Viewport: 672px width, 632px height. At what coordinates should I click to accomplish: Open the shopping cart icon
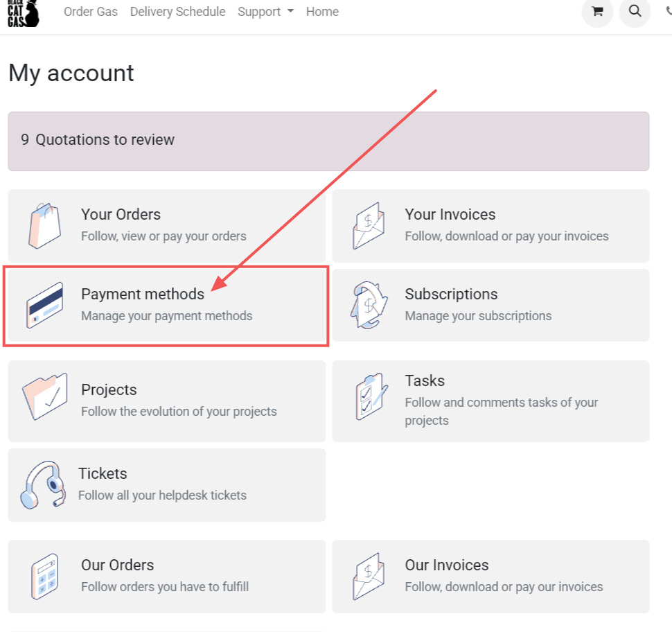[597, 12]
